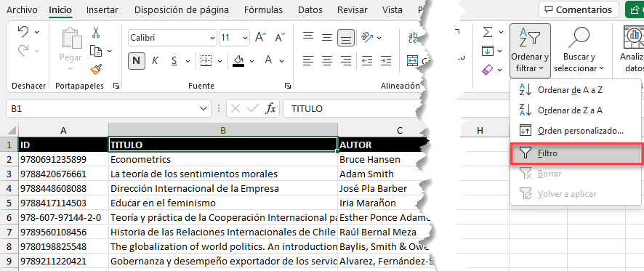
Task: Expand the Undo history arrow
Action: pyautogui.click(x=37, y=33)
